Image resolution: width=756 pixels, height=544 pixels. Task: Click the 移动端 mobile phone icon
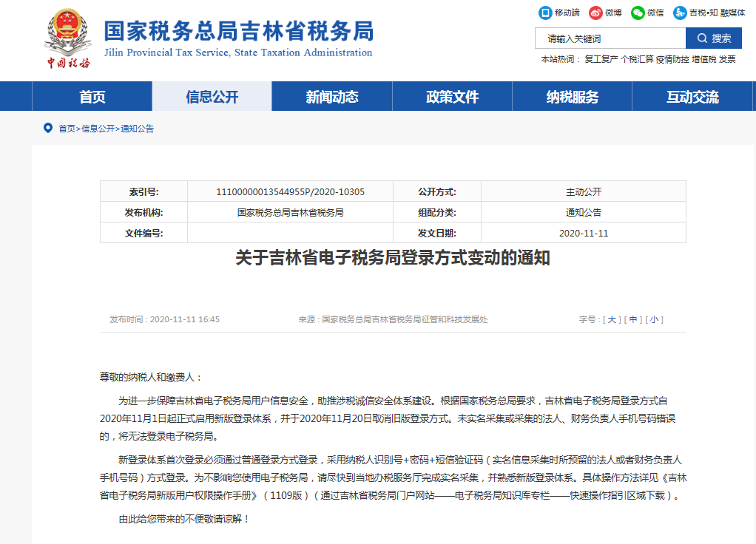[x=545, y=13]
